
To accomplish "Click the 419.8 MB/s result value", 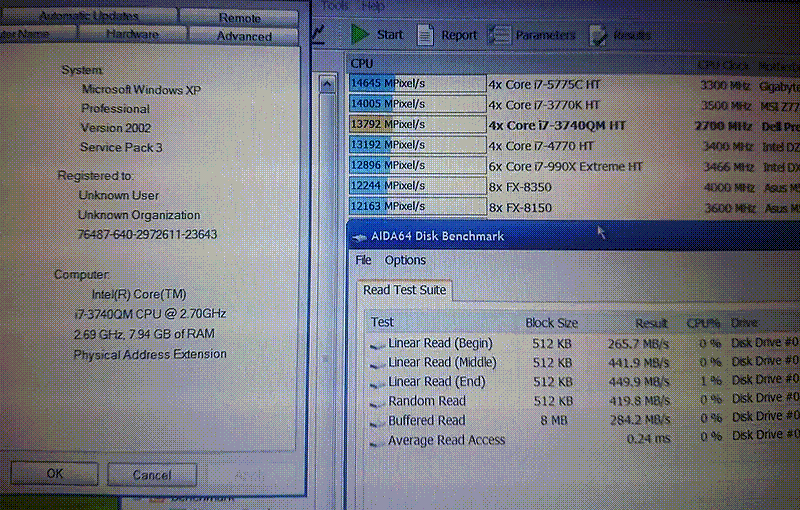I will click(x=639, y=401).
